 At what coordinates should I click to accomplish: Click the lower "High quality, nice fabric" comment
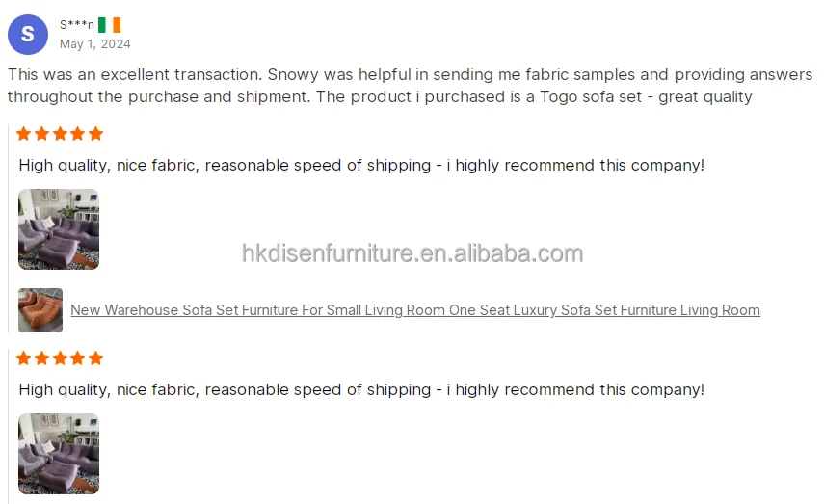tap(361, 390)
